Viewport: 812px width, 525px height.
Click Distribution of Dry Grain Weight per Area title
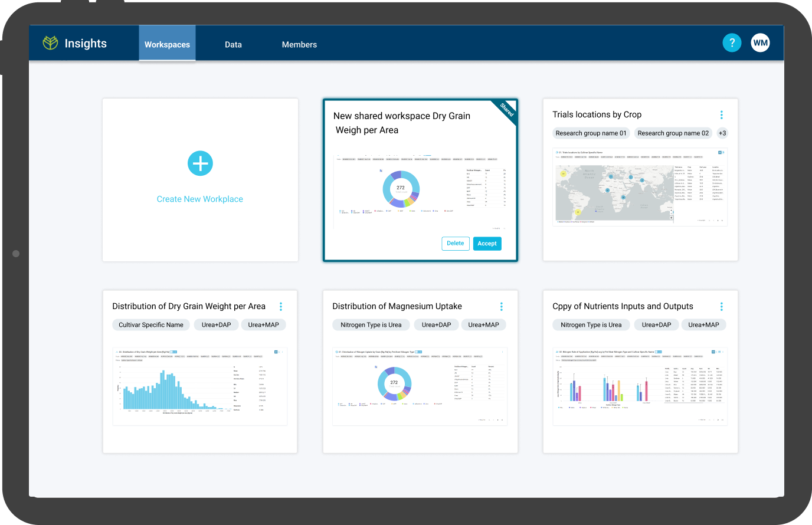[x=189, y=306]
